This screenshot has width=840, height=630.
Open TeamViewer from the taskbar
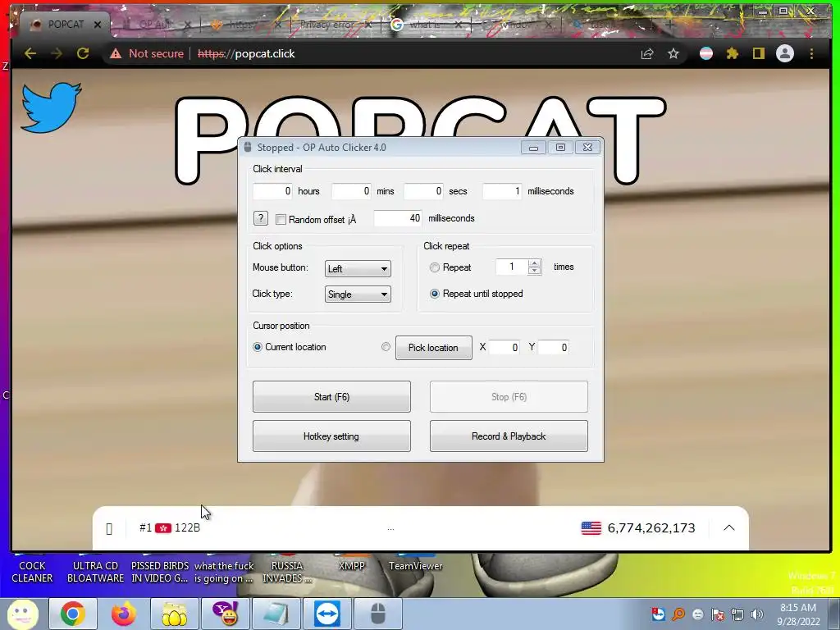(327, 614)
